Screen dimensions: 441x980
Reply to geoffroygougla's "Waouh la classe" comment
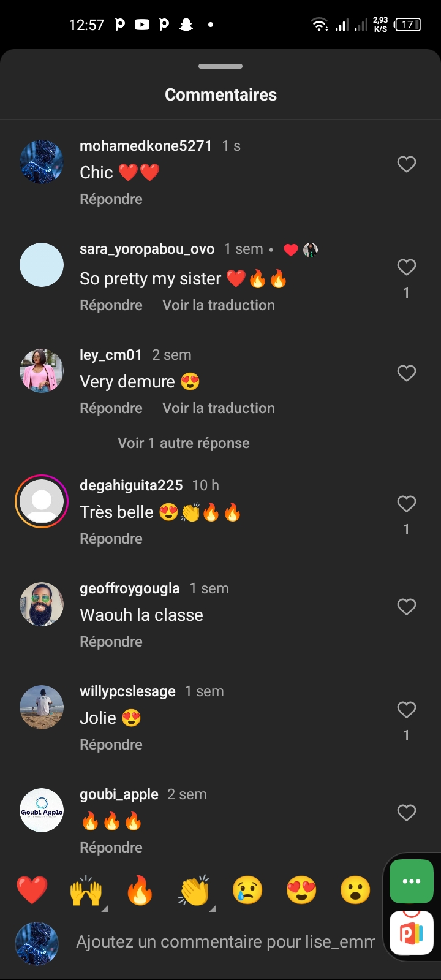coord(111,642)
